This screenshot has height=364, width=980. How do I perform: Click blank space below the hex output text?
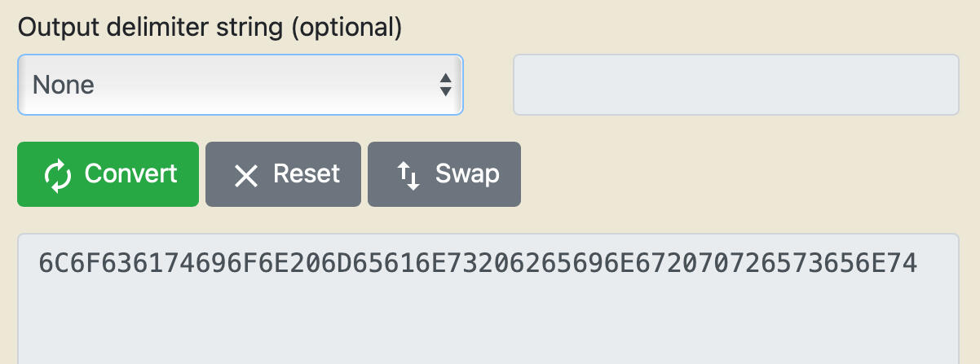(488, 326)
